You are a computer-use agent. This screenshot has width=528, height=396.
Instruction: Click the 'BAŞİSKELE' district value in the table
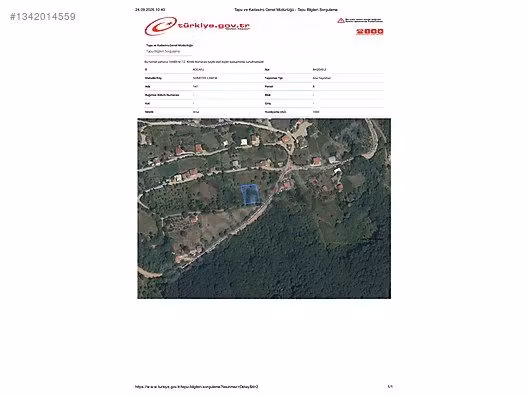[320, 70]
